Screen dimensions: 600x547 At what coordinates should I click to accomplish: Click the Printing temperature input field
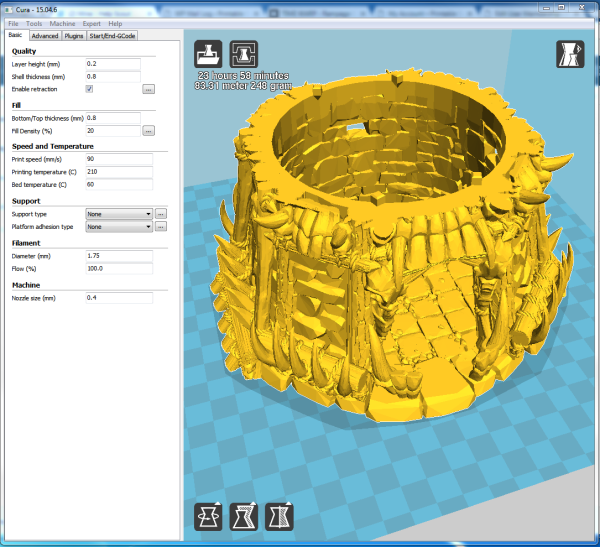118,171
